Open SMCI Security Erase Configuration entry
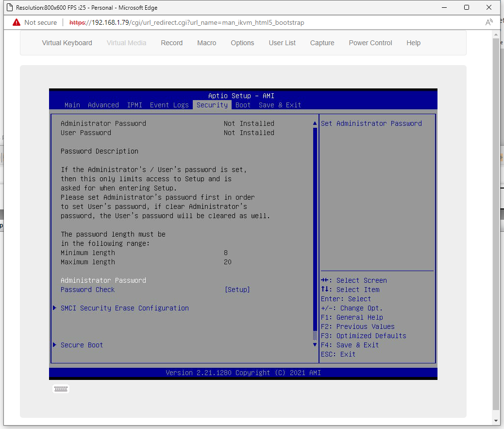The height and width of the screenshot is (429, 504). (x=125, y=308)
